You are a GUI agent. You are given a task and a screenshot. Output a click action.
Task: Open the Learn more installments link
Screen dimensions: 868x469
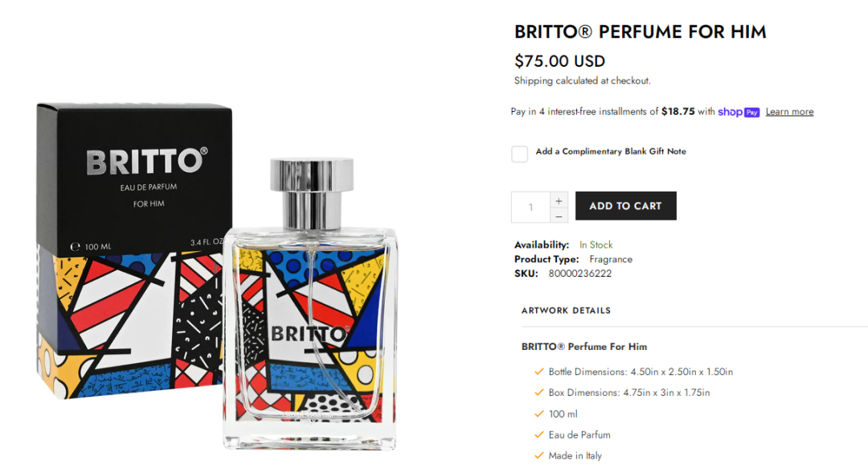tap(789, 112)
